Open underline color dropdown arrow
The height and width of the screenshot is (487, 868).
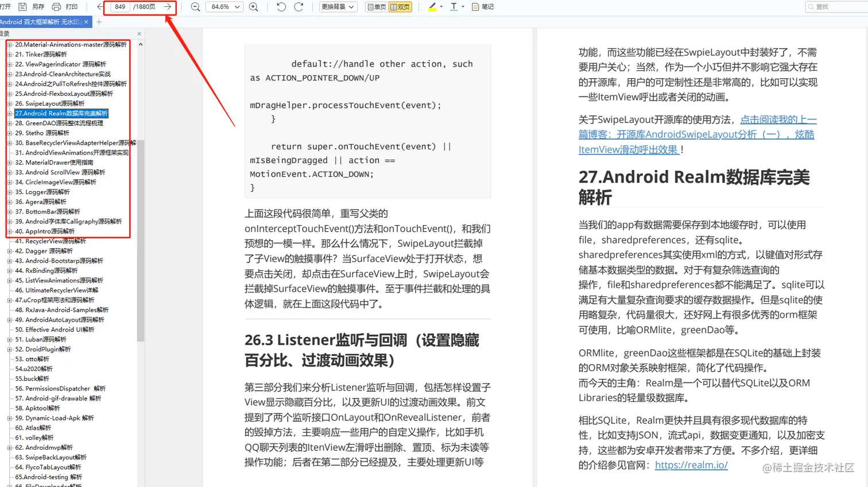[463, 7]
